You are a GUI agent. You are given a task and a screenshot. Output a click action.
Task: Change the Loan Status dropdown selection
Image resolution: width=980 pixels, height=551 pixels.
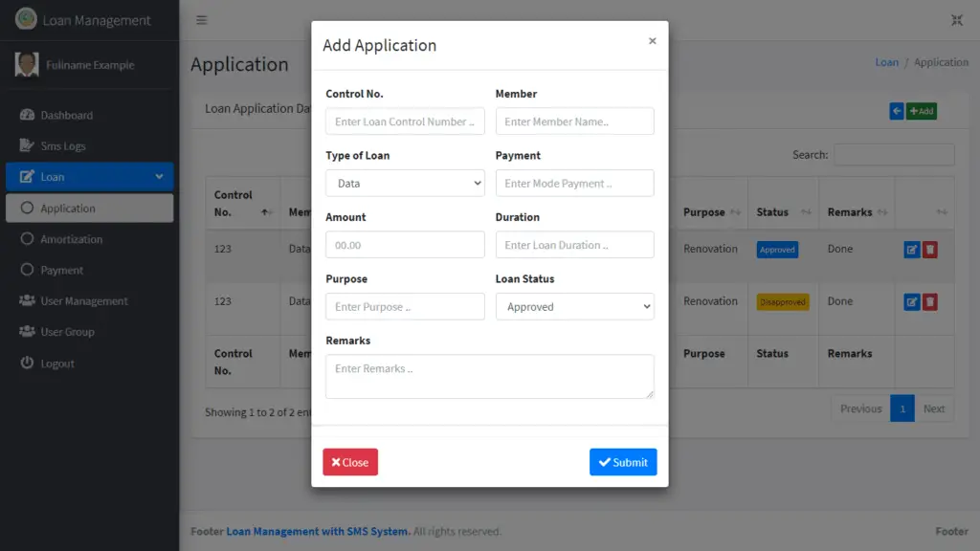click(574, 306)
